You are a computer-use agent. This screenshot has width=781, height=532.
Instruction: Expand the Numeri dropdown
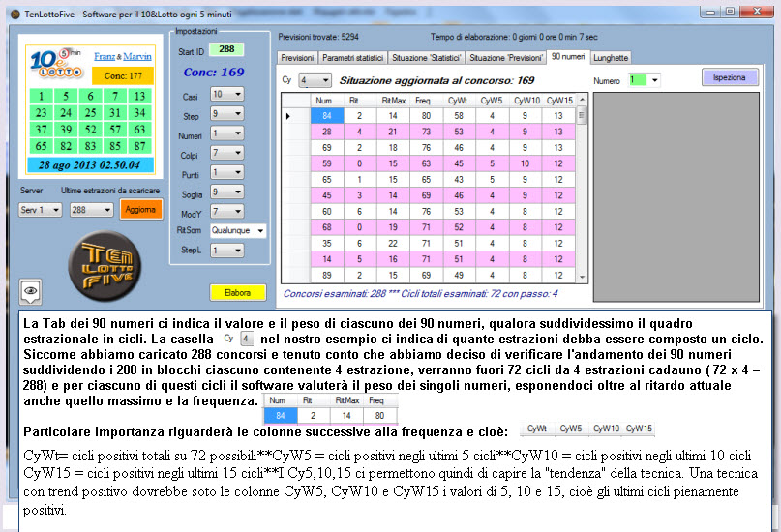(x=227, y=133)
